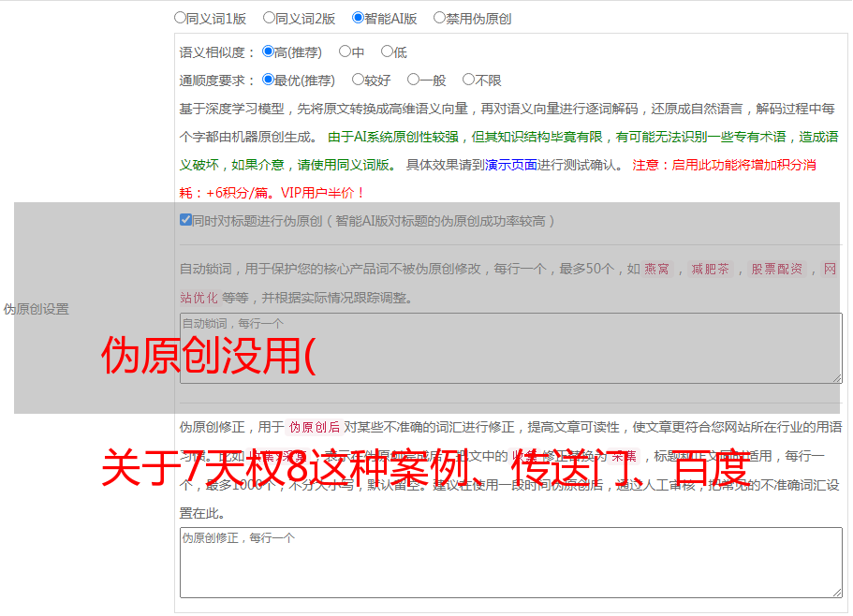853x616 pixels.
Task: Click the 伪原创设置 section label
Action: [36, 309]
